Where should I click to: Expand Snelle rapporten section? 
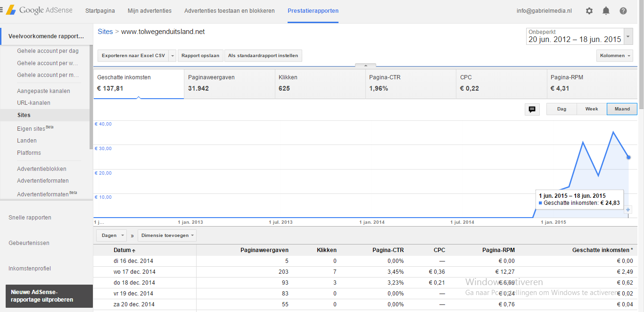click(x=30, y=218)
